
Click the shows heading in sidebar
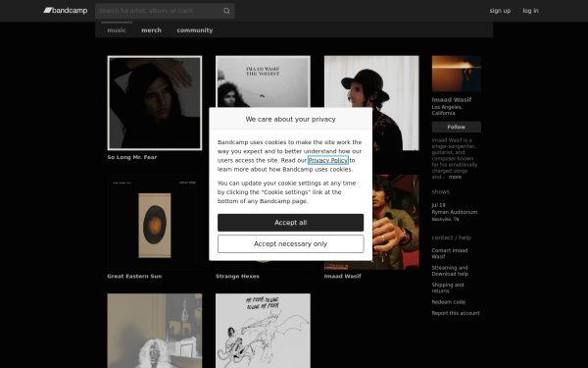tap(441, 192)
